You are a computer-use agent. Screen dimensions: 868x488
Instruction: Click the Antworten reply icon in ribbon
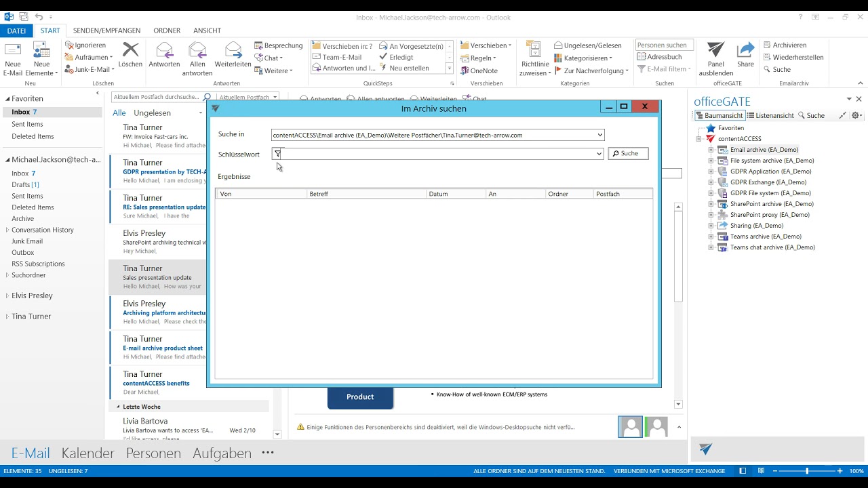pos(164,56)
